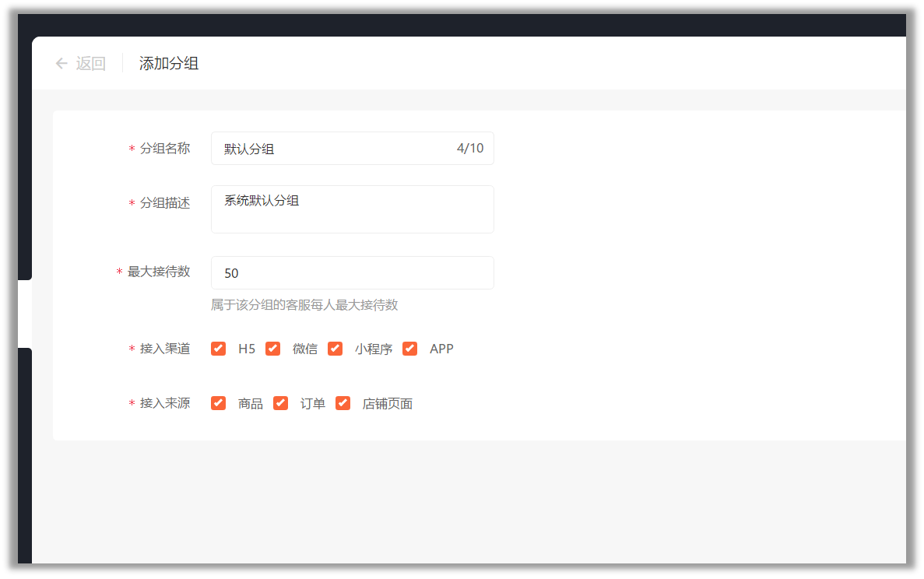Image resolution: width=924 pixels, height=579 pixels.
Task: Click the 订单 label text
Action: coord(313,403)
